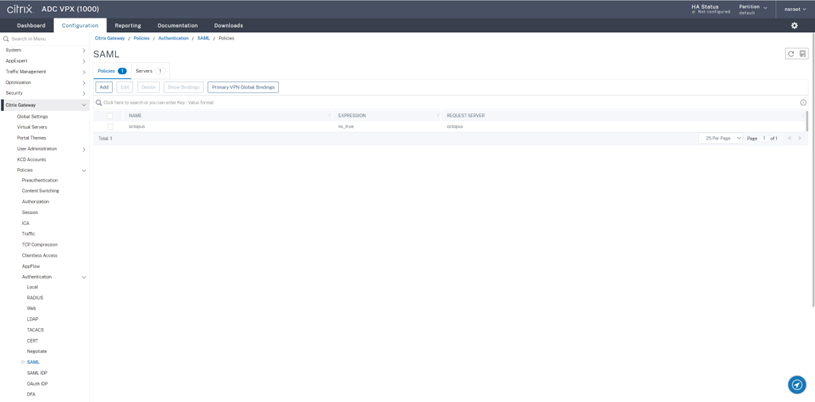Screen dimensions: 815x402
Task: Click ns_true expression cell
Action: coord(346,126)
